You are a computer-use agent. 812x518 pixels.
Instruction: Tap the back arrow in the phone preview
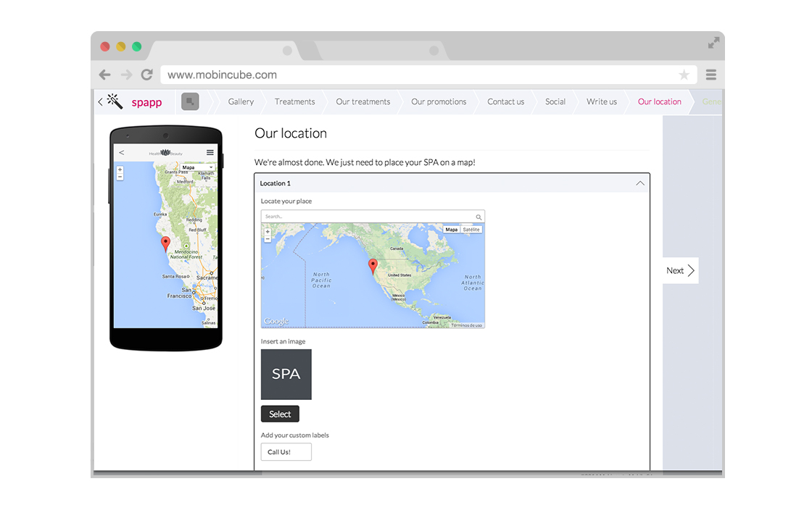coord(121,152)
